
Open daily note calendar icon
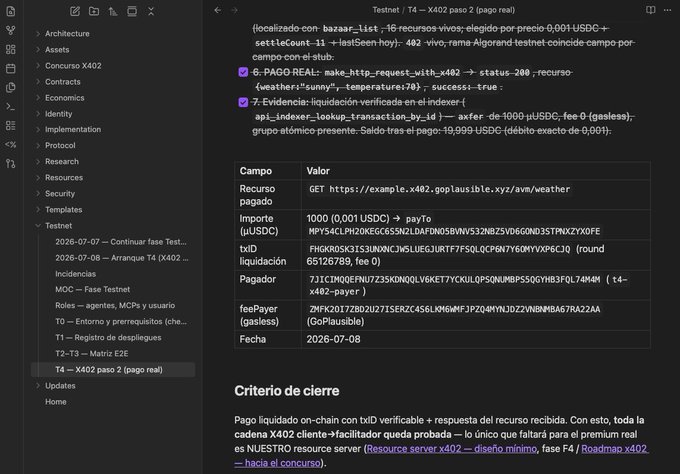coord(11,69)
